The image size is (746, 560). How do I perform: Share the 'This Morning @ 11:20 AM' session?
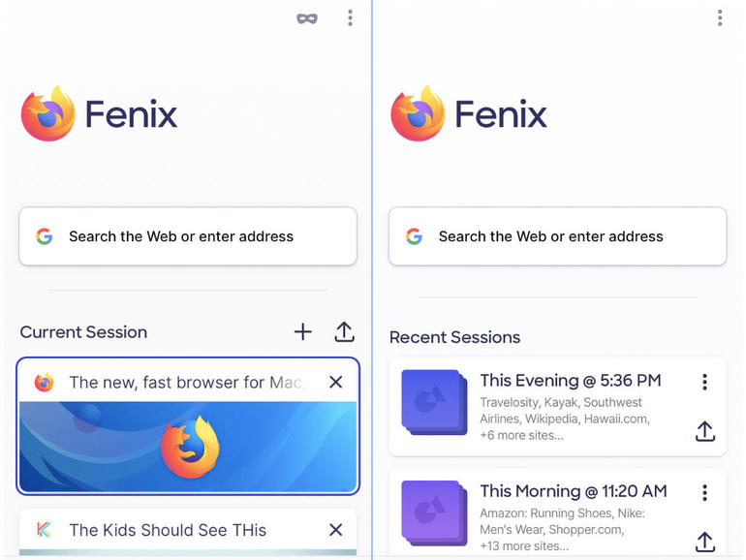705,542
